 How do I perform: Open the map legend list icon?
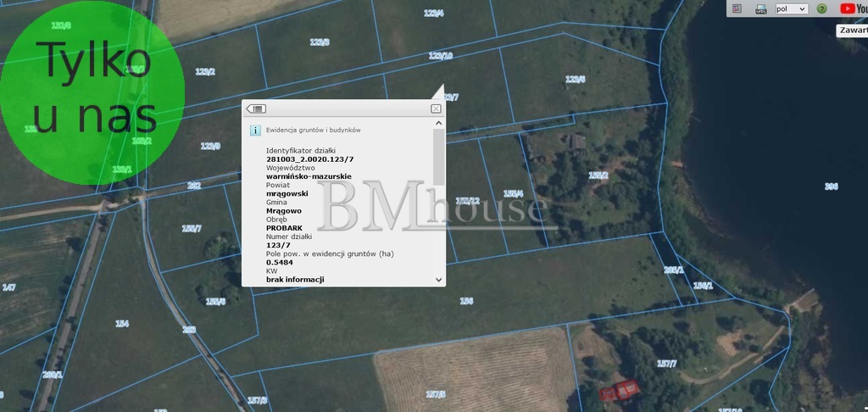(737, 8)
